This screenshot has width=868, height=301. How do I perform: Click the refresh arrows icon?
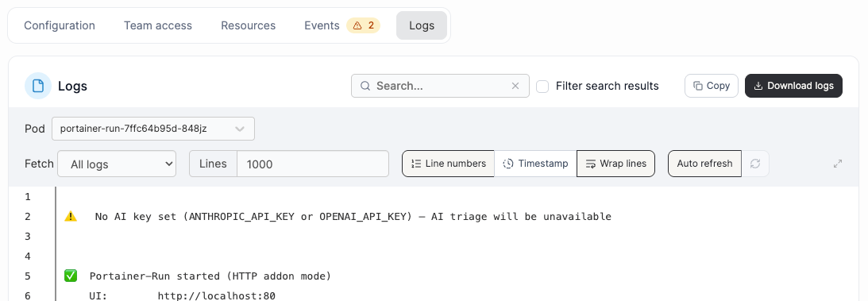[x=755, y=164]
